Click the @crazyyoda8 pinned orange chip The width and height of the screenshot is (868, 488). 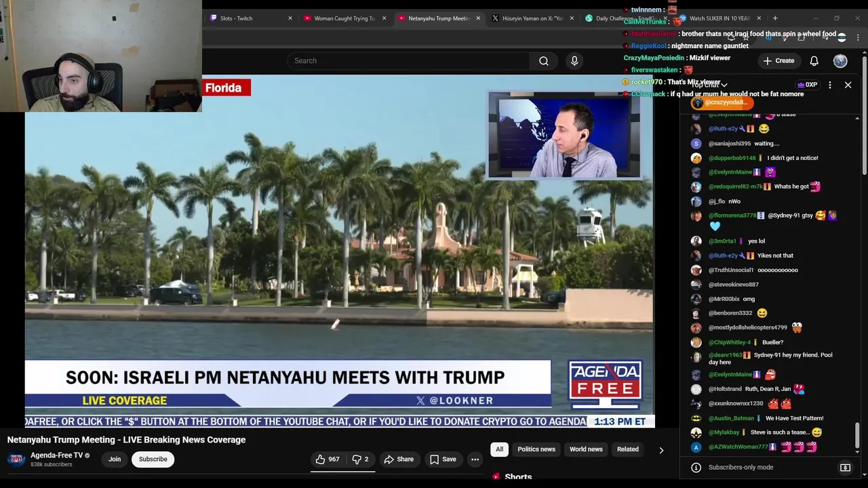[722, 103]
